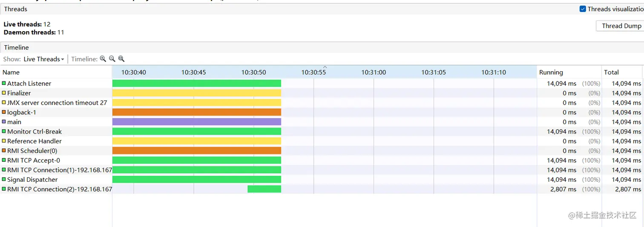Click the purple timeline bar for main
The image size is (644, 227).
pyautogui.click(x=197, y=122)
